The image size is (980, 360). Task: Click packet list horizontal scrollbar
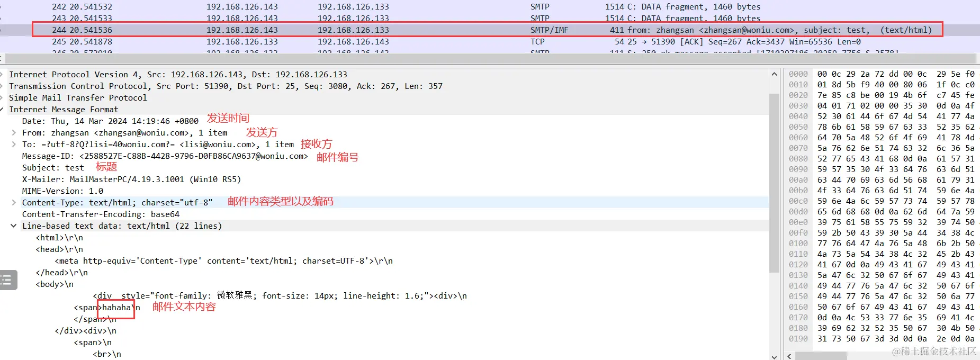coord(490,59)
